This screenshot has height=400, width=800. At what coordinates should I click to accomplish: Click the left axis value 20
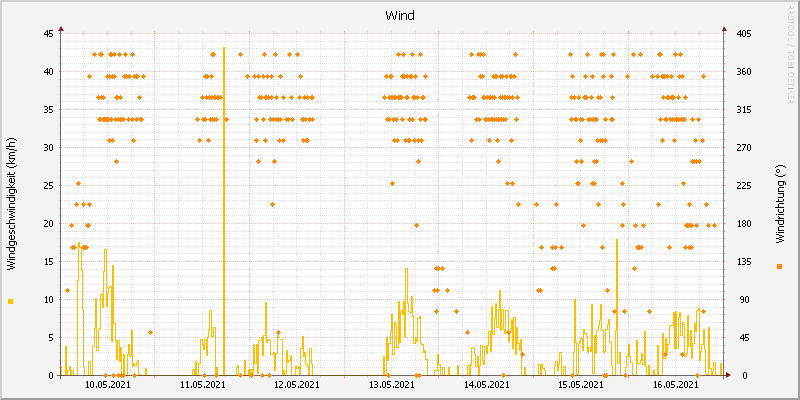tap(48, 224)
